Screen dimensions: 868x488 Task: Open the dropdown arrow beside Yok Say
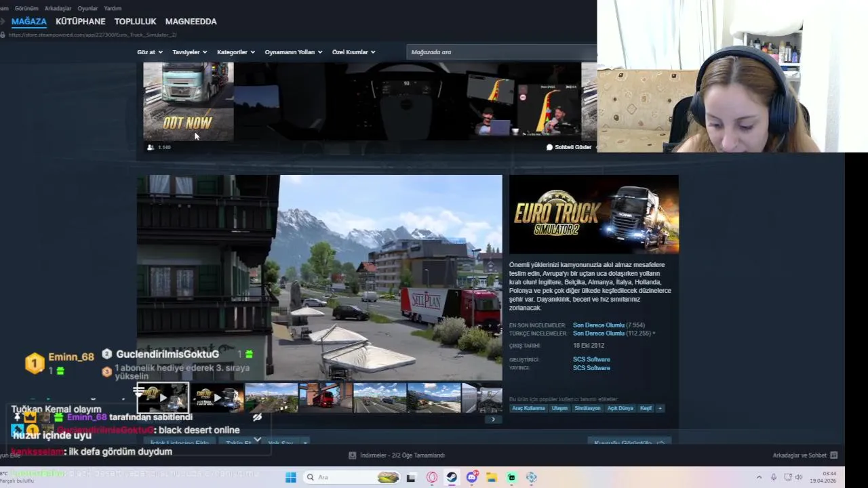coord(305,443)
